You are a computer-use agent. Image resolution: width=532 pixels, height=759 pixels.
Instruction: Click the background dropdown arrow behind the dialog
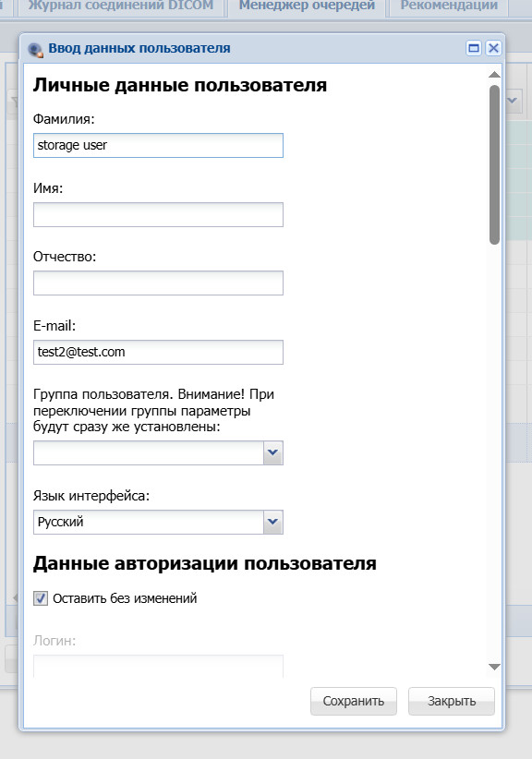pos(513,101)
